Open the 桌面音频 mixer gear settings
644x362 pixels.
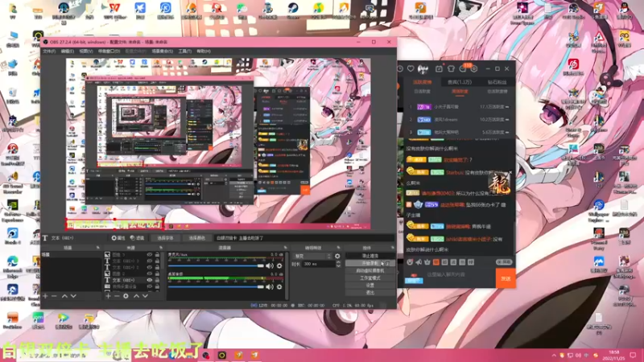(x=279, y=287)
